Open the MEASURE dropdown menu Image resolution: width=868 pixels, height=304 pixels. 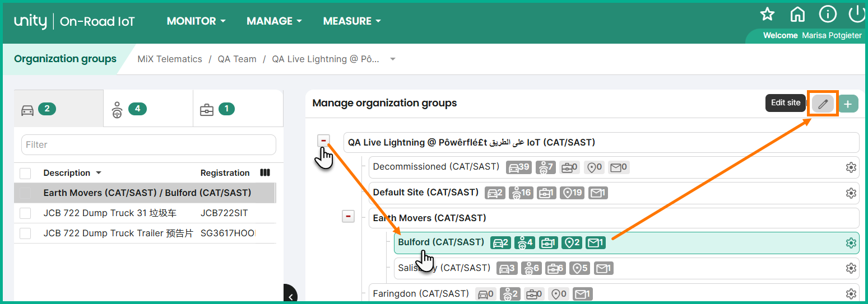pyautogui.click(x=352, y=21)
